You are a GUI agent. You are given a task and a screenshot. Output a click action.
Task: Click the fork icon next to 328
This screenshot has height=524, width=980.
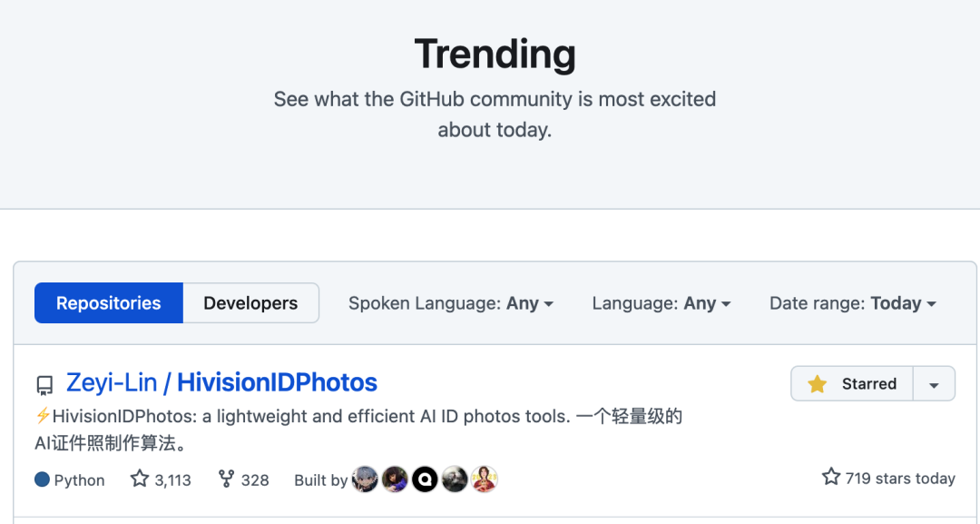(x=223, y=479)
